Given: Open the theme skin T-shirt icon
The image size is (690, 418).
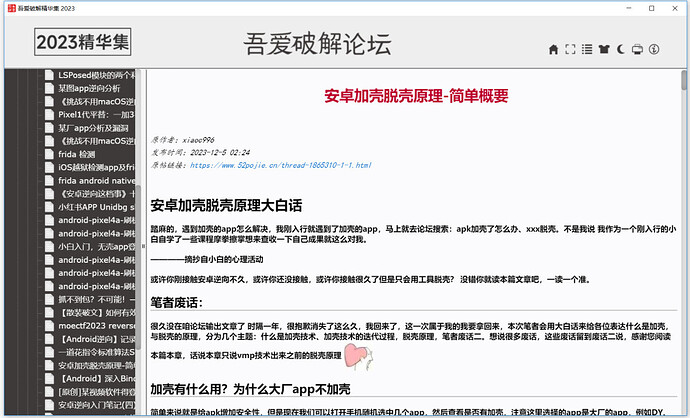Looking at the screenshot, I should [x=604, y=49].
